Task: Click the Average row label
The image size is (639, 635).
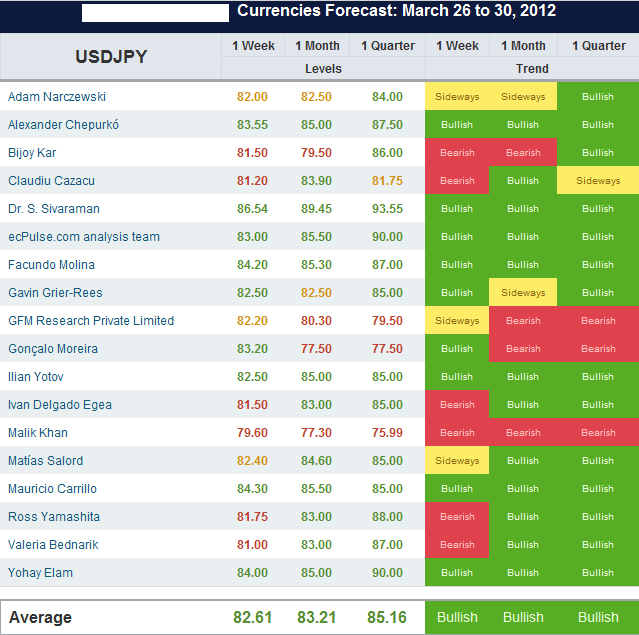Action: [40, 617]
